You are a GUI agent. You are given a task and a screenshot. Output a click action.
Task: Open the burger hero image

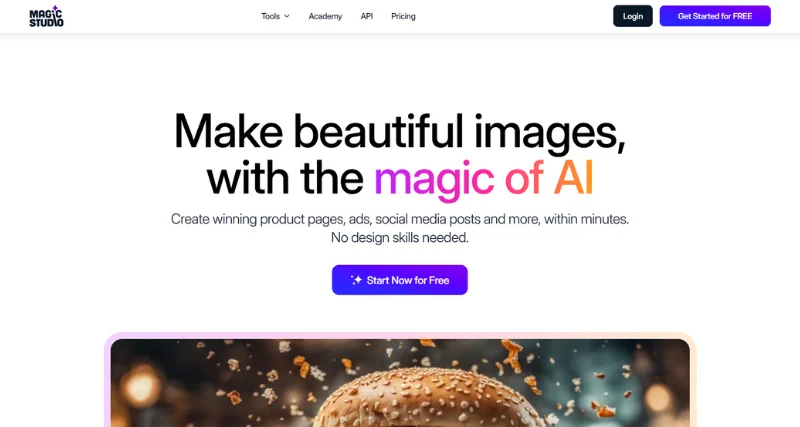pos(400,383)
